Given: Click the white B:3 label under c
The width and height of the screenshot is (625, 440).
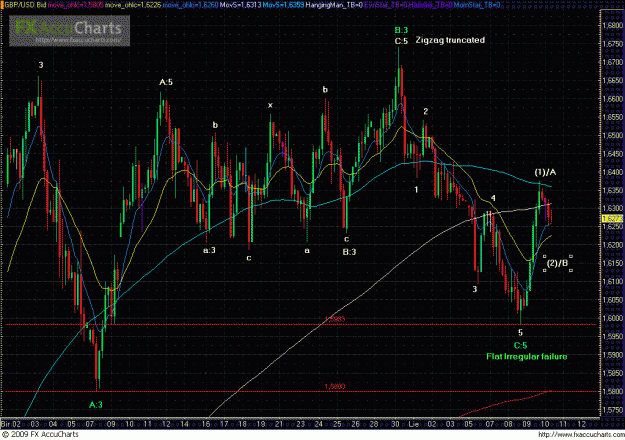Looking at the screenshot, I should (349, 252).
